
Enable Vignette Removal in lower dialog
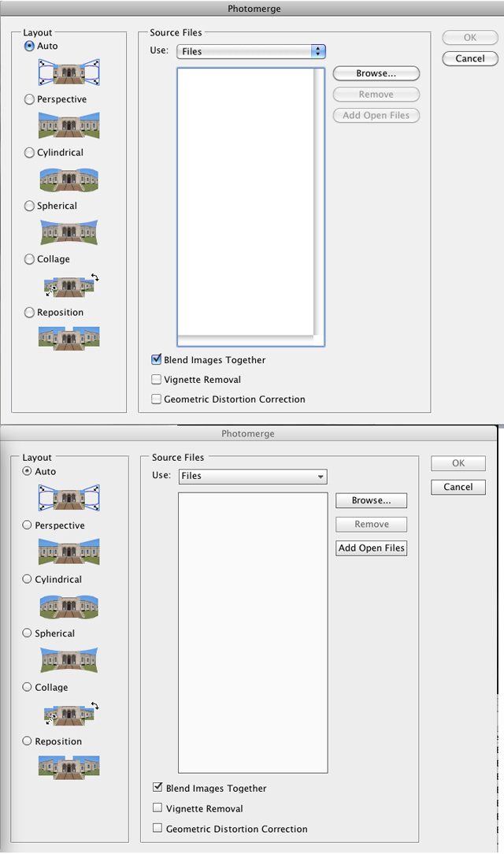(x=157, y=808)
